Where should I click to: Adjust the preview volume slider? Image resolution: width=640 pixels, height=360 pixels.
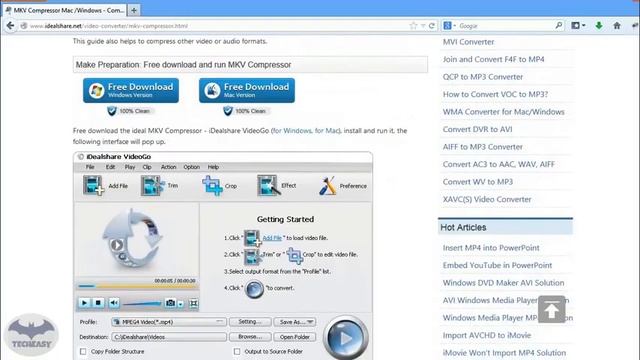pos(142,303)
